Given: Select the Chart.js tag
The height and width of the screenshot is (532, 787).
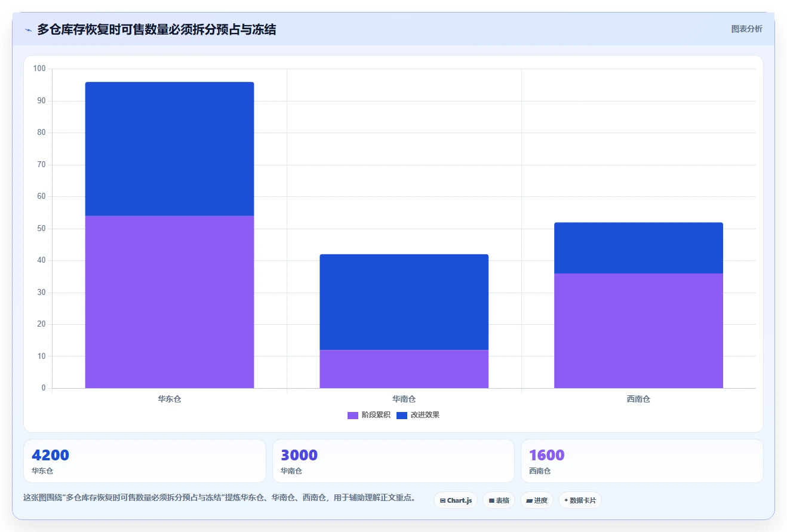Looking at the screenshot, I should (456, 500).
